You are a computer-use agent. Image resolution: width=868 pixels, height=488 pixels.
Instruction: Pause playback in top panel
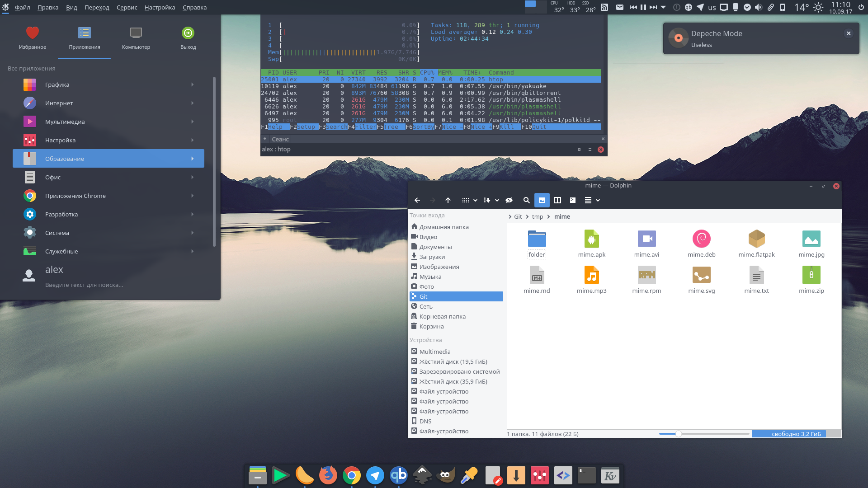pos(643,7)
